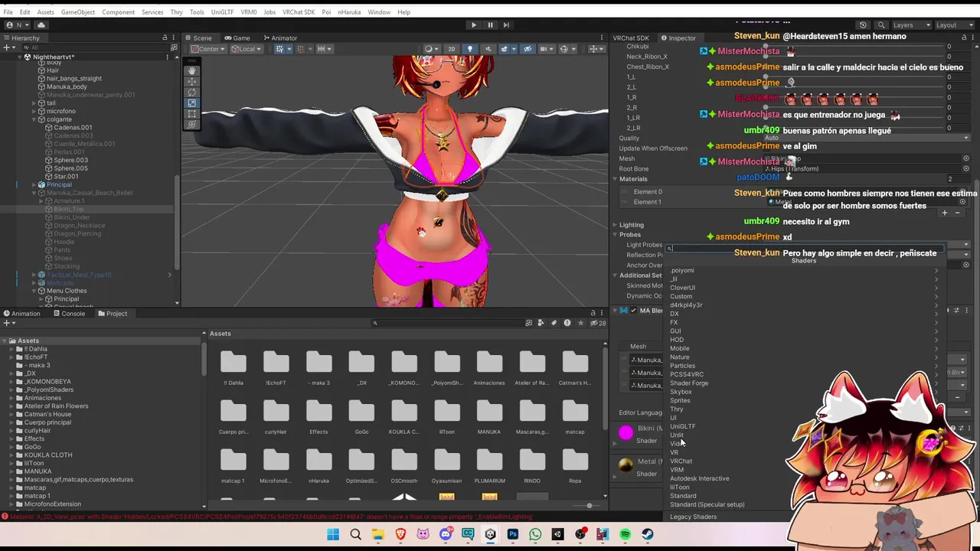Image resolution: width=980 pixels, height=551 pixels.
Task: Toggle scene audio icon
Action: click(x=487, y=49)
